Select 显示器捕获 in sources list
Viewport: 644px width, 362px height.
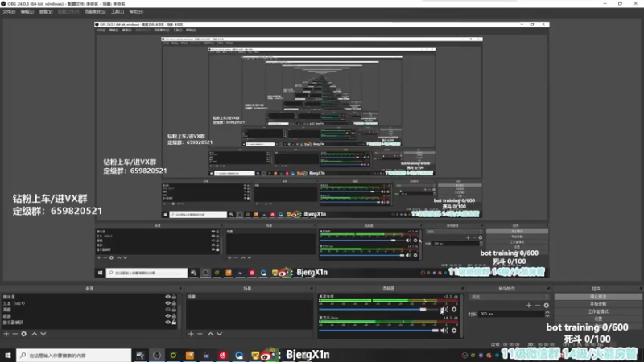click(x=82, y=323)
